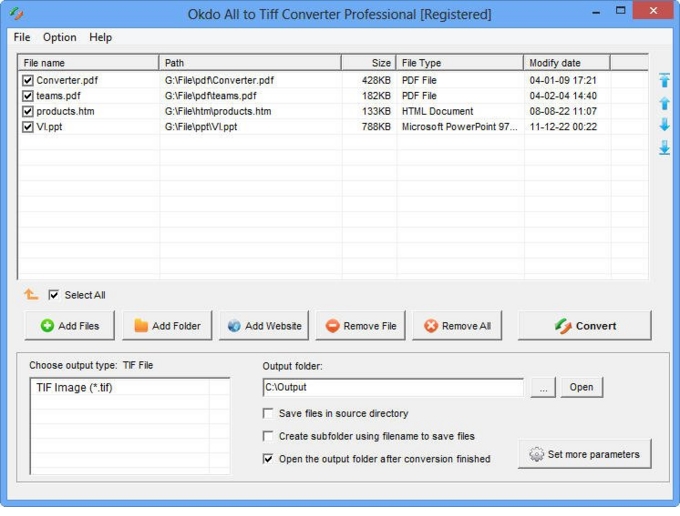
Task: Toggle the Select All checkbox
Action: tap(54, 295)
